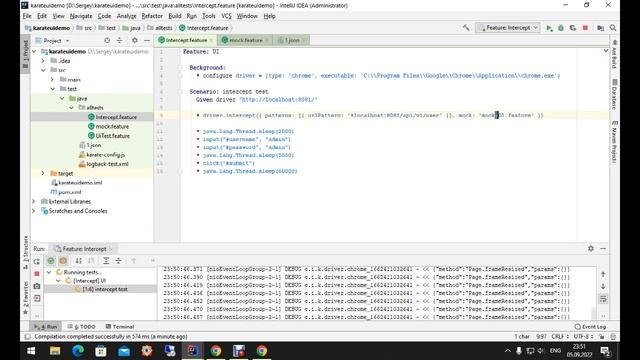Screen dimensions: 640x360
Task: Collapse the test folder
Action: 52,89
